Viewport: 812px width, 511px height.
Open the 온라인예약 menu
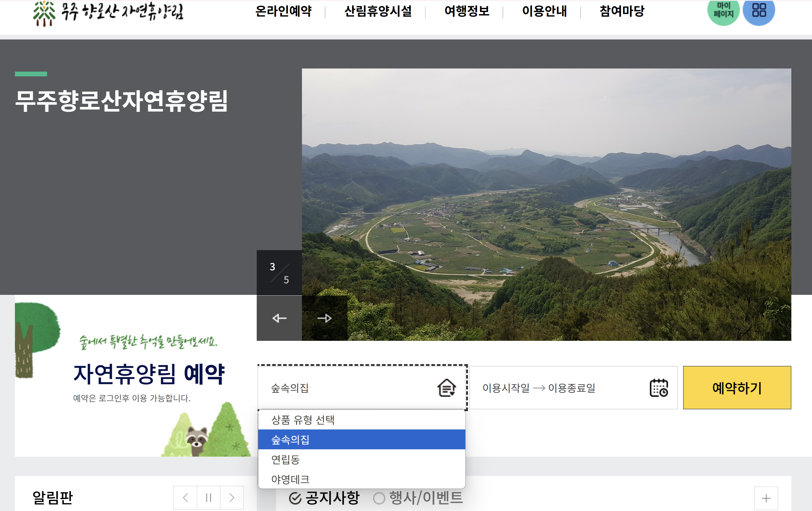click(283, 12)
